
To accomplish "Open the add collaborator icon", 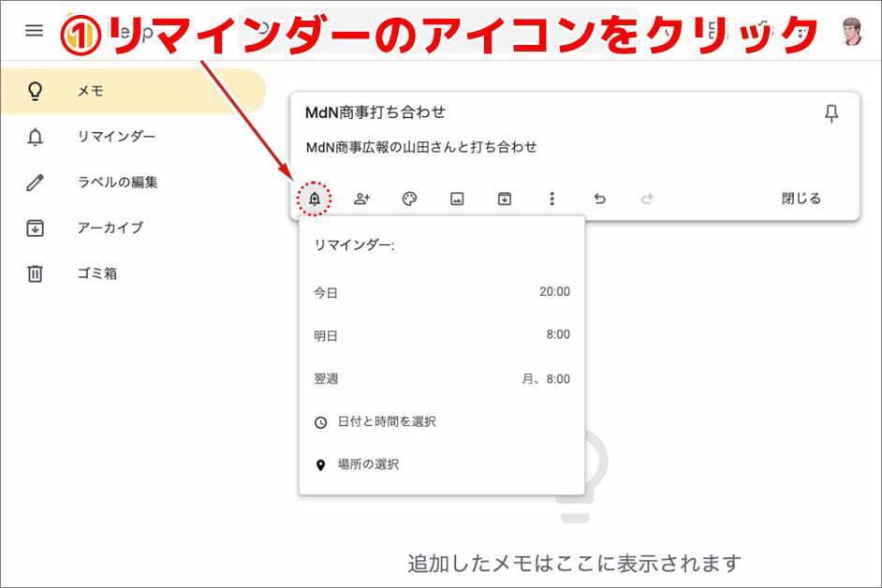I will (x=362, y=198).
